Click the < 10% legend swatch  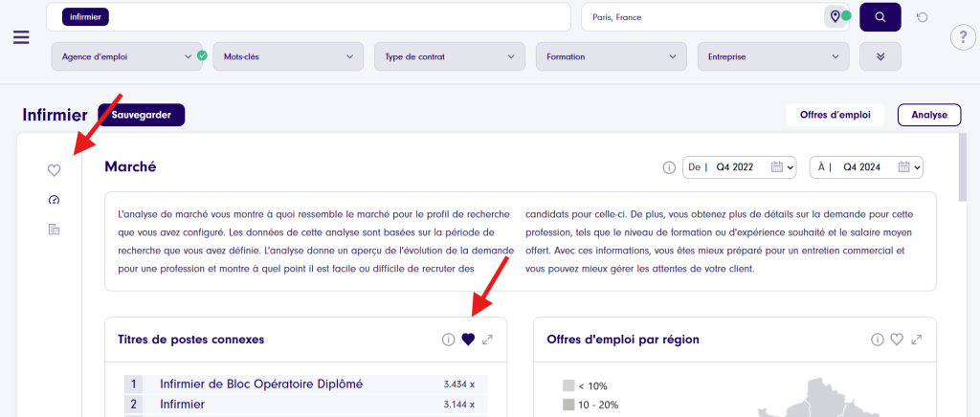568,385
